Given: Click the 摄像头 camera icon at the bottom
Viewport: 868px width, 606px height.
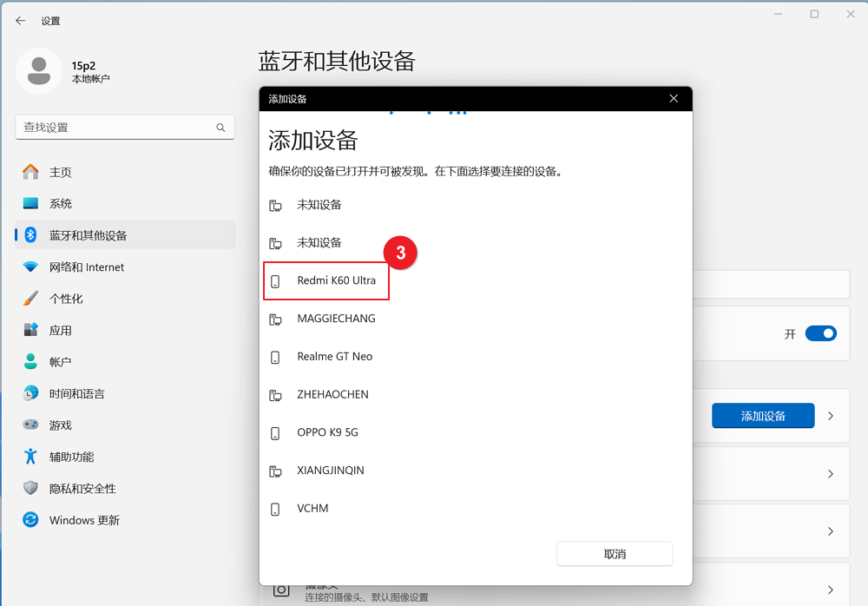Looking at the screenshot, I should pyautogui.click(x=280, y=589).
